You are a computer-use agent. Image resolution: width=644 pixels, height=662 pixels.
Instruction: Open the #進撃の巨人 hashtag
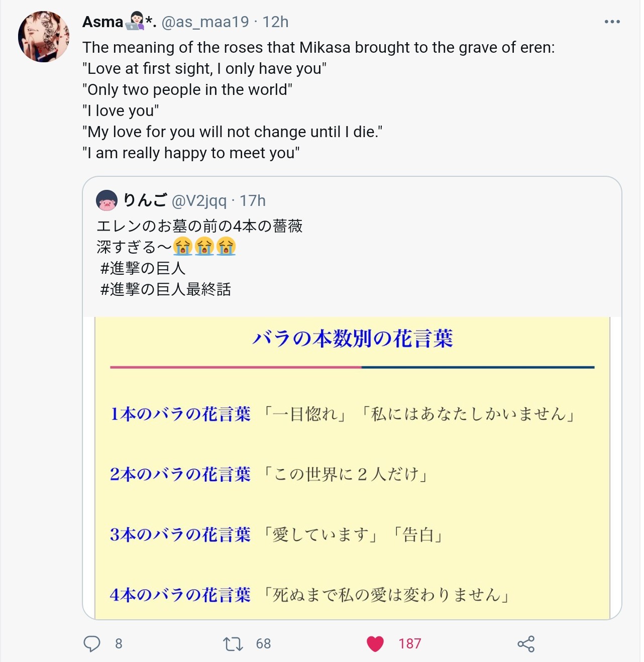coord(143,268)
